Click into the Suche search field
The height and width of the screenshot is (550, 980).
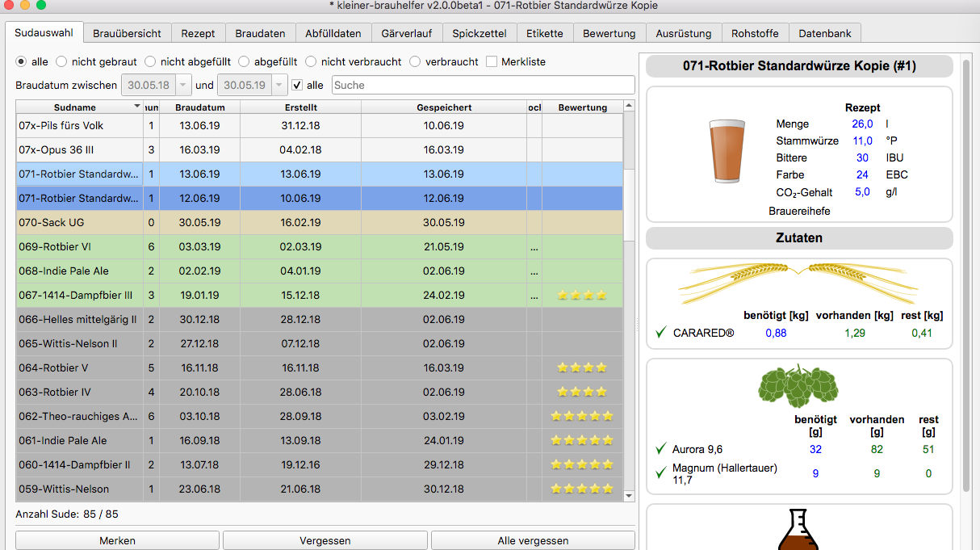[483, 85]
